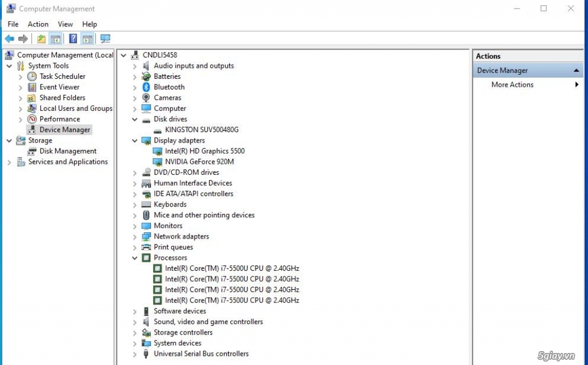Screen dimensions: 588x365
Task: Click the Network adapters icon
Action: pos(146,237)
